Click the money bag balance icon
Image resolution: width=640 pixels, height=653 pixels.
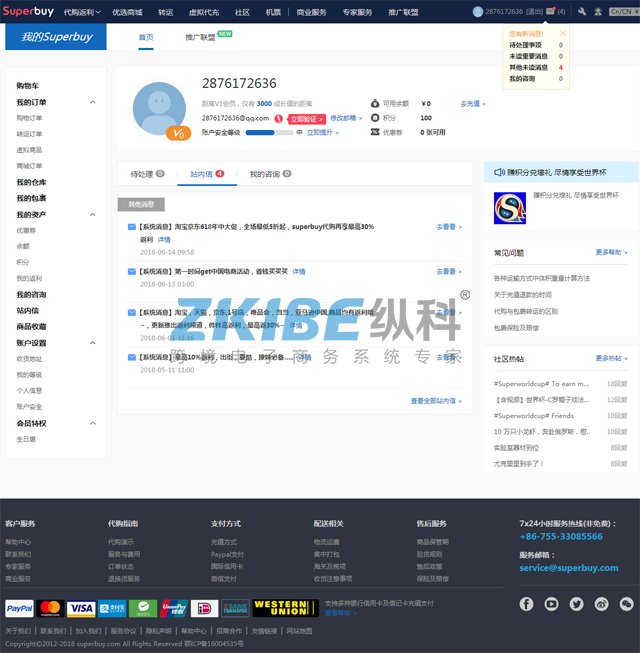tap(375, 103)
